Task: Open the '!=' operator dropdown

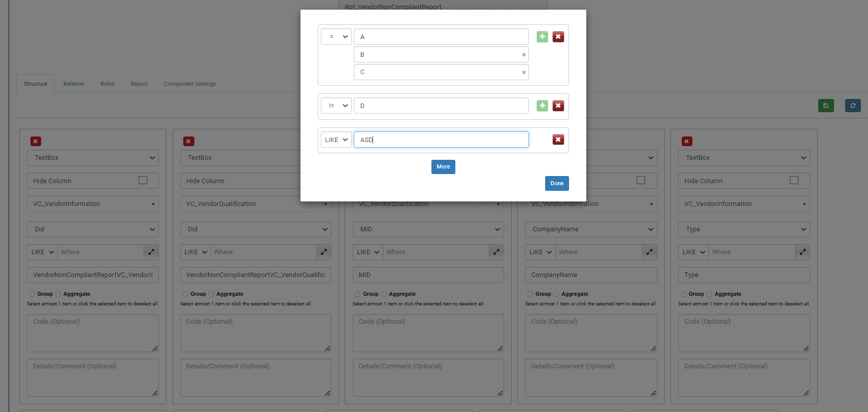Action: tap(336, 106)
